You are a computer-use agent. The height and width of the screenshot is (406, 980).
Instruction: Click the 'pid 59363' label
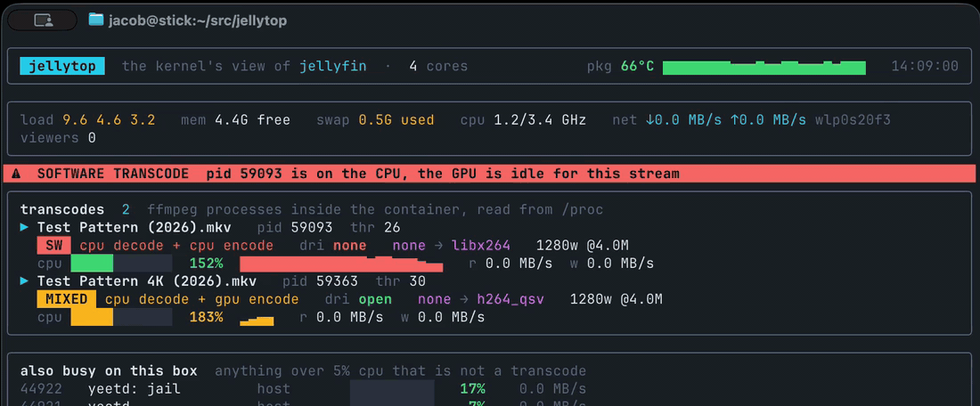click(x=321, y=281)
